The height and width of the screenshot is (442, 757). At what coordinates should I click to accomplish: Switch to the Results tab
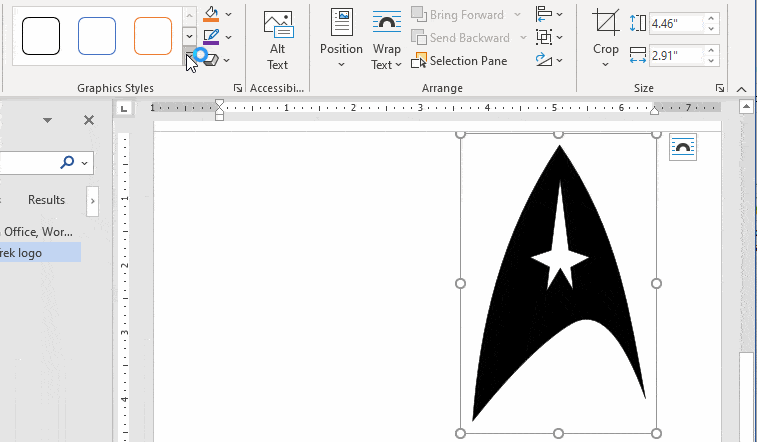[46, 200]
